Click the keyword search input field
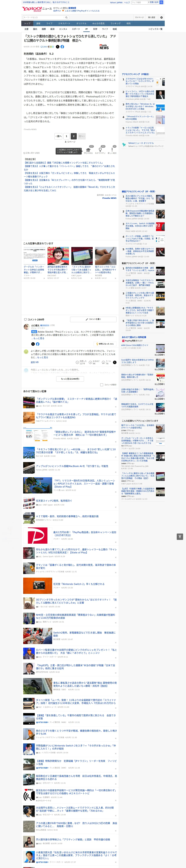Viewport: 186px width, 868px height. (44, 18)
